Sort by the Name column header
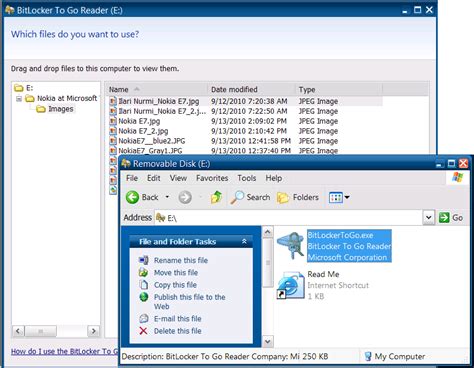474x368 pixels. (x=157, y=89)
